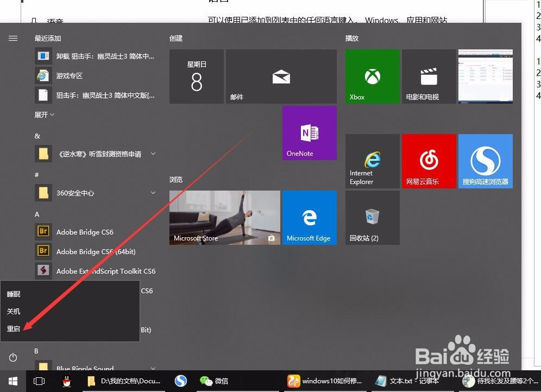Screen dimensions: 541x392
Task: Click the 创建 tile group title
Action: pos(176,38)
